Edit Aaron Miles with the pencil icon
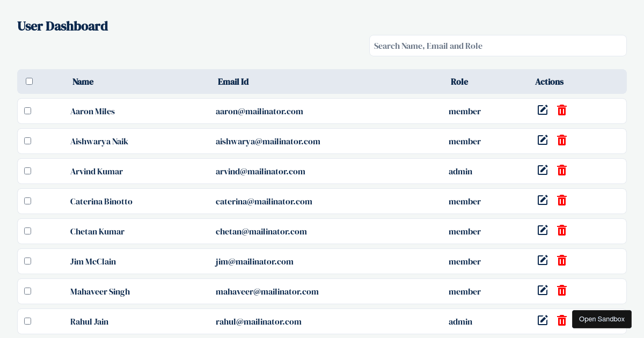This screenshot has width=644, height=338. [x=543, y=110]
